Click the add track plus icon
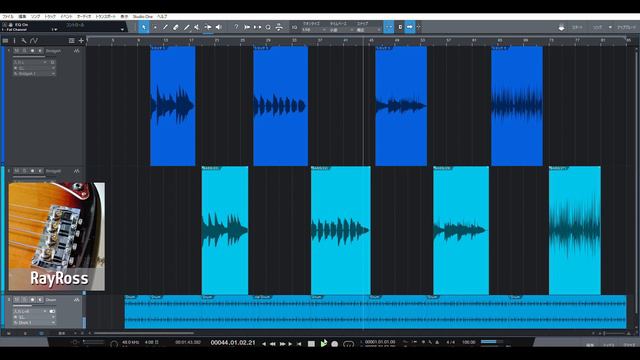The height and width of the screenshot is (360, 640). (x=81, y=41)
